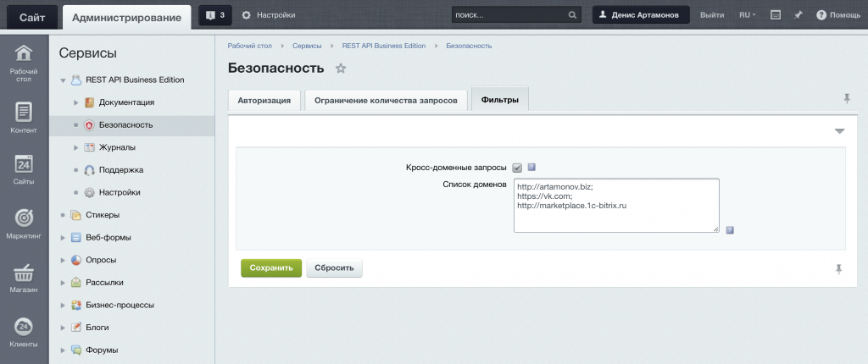This screenshot has width=868, height=364.
Task: Click the Сбросить button
Action: (334, 267)
